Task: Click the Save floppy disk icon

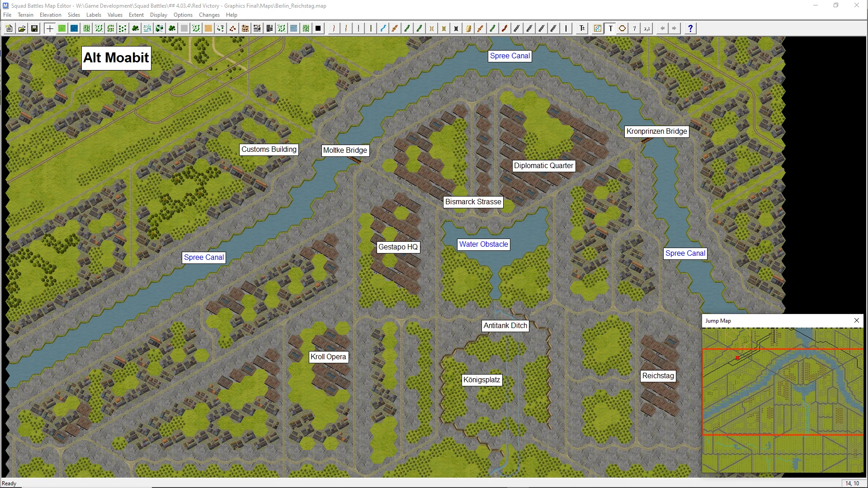Action: tap(34, 28)
